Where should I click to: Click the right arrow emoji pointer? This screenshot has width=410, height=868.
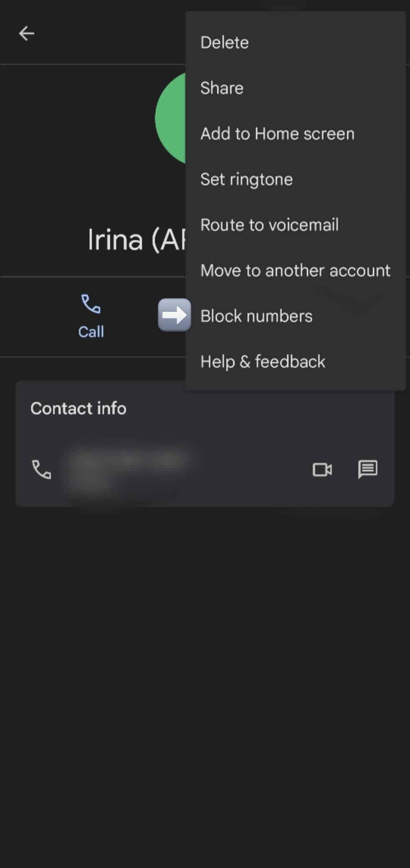[x=174, y=315]
